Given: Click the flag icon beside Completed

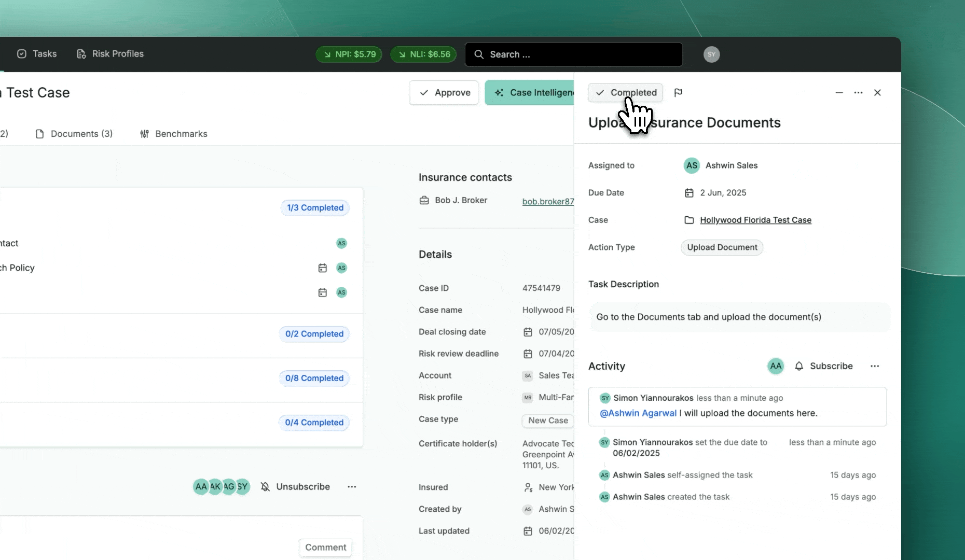Looking at the screenshot, I should (678, 93).
